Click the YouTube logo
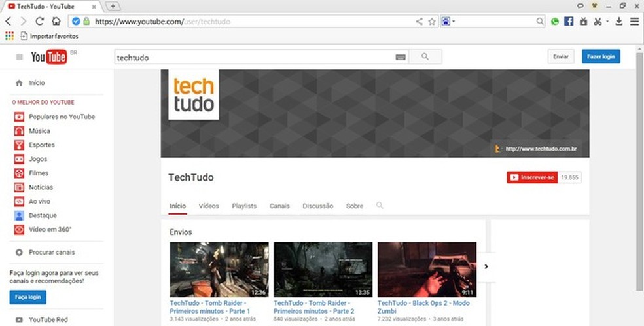The height and width of the screenshot is (326, 644). click(49, 57)
